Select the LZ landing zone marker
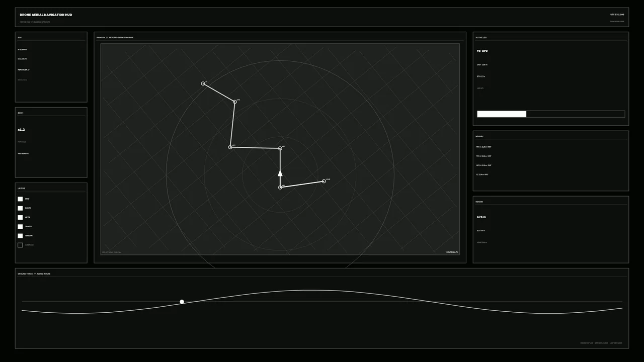This screenshot has width=644, height=362. pos(203,83)
